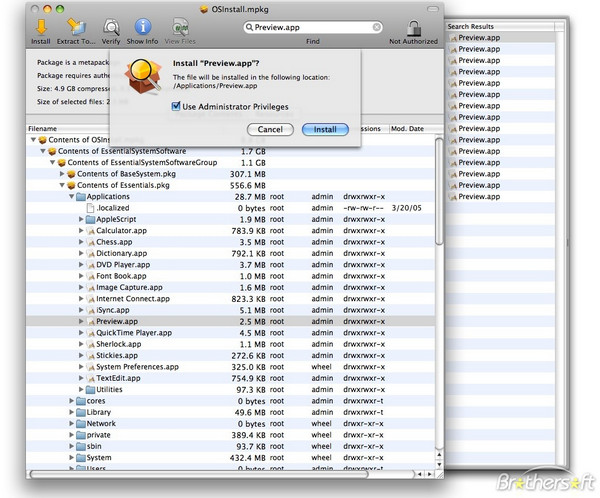Cancel the install dialog

pyautogui.click(x=270, y=129)
